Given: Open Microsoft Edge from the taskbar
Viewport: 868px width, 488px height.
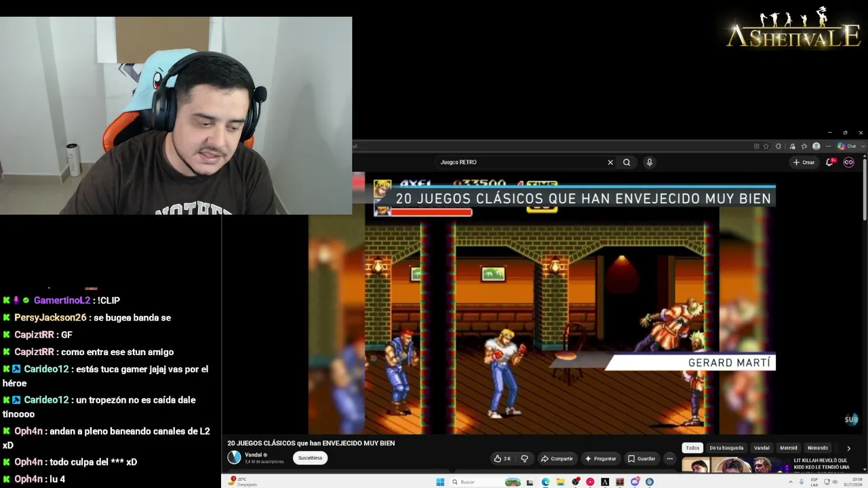Looking at the screenshot, I should click(x=545, y=482).
